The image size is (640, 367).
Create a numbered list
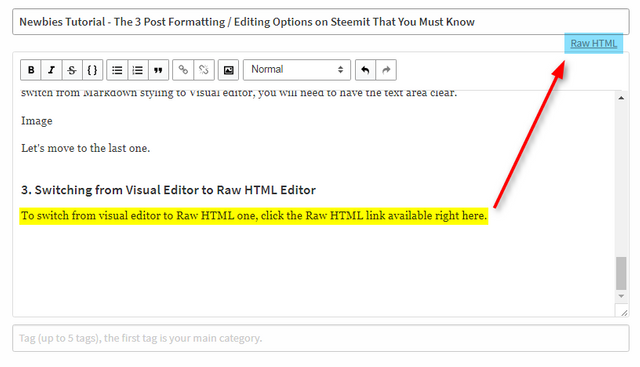(138, 70)
